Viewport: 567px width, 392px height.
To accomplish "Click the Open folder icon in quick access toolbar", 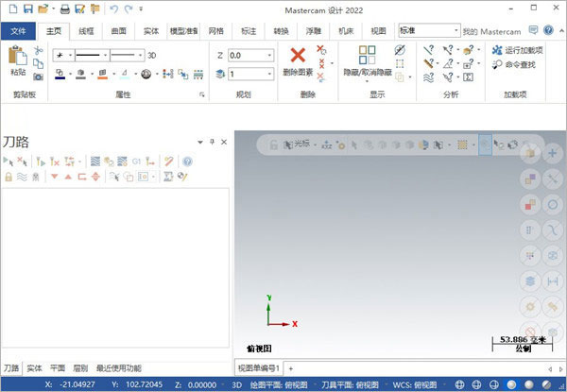I will 43,9.
